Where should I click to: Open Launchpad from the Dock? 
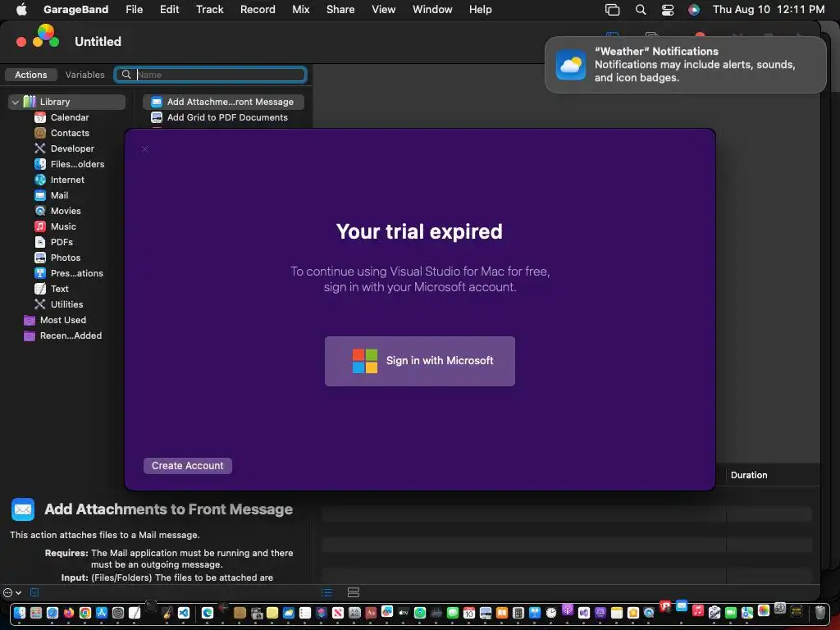point(36,613)
